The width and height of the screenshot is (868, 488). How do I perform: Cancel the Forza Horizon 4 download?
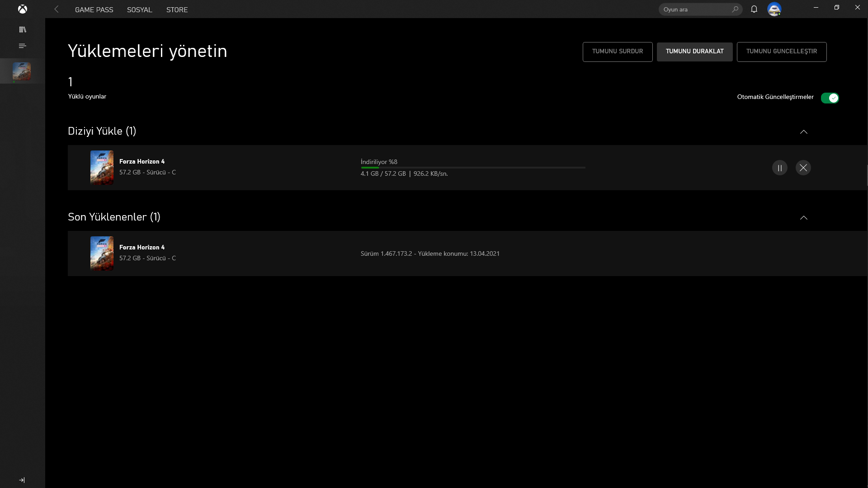pos(803,168)
